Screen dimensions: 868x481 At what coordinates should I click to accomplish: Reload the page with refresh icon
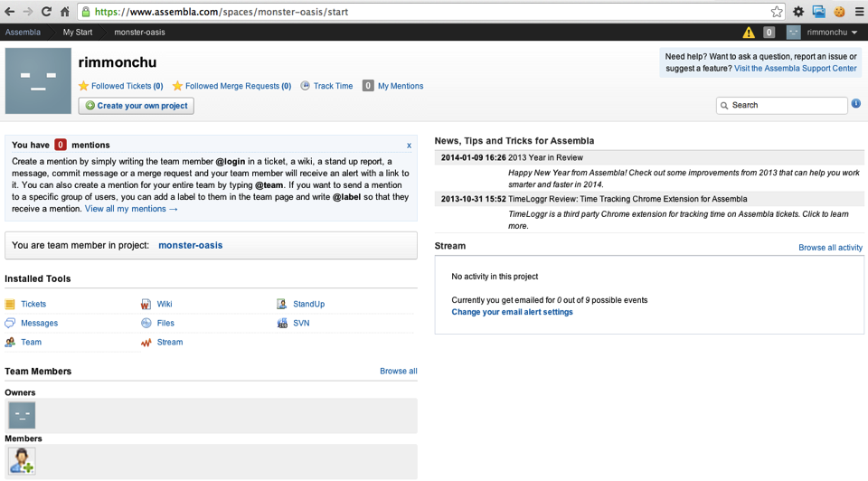coord(46,12)
